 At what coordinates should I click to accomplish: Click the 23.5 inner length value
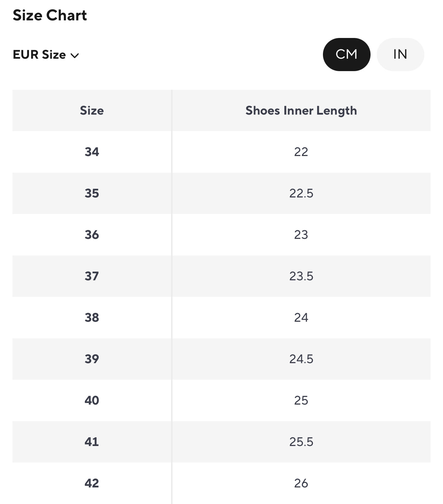[x=301, y=276]
